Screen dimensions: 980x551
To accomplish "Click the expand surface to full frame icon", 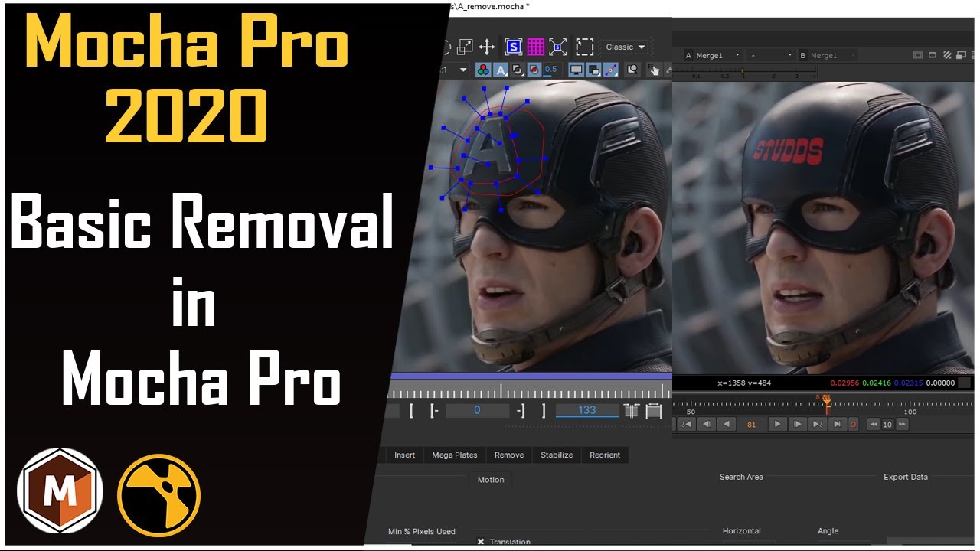I will click(x=558, y=47).
